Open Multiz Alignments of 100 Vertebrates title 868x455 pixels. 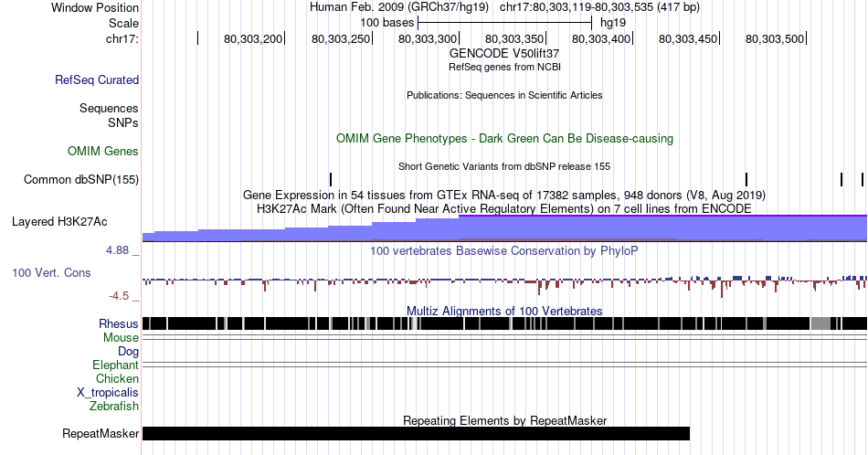504,311
